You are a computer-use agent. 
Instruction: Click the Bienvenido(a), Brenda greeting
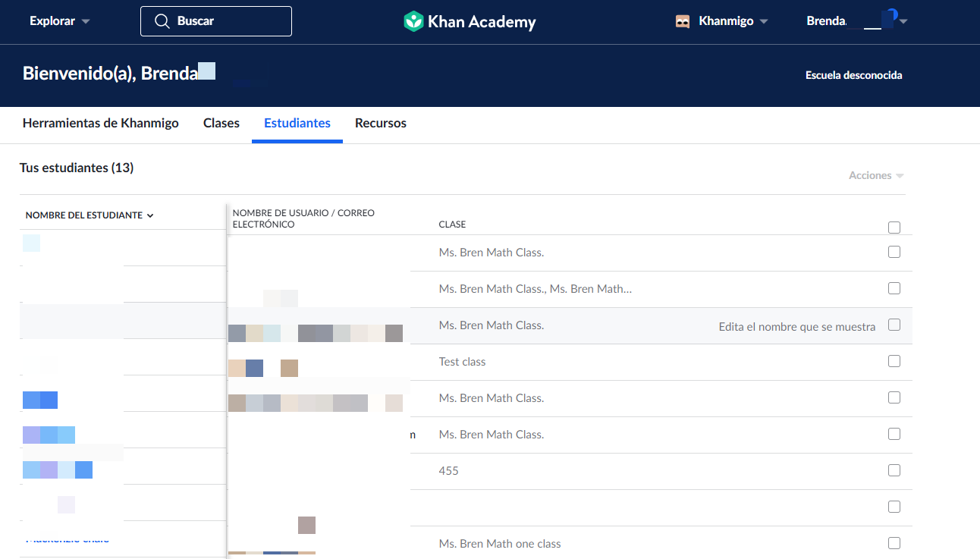(x=111, y=74)
